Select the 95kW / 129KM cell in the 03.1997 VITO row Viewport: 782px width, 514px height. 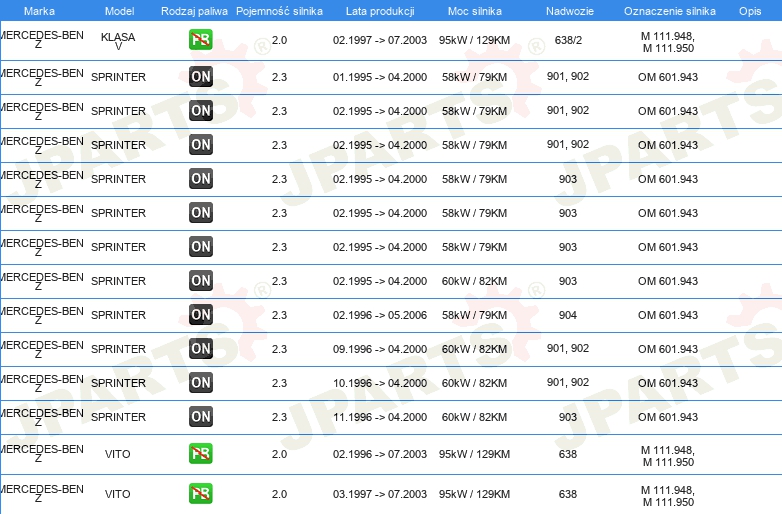pyautogui.click(x=474, y=494)
